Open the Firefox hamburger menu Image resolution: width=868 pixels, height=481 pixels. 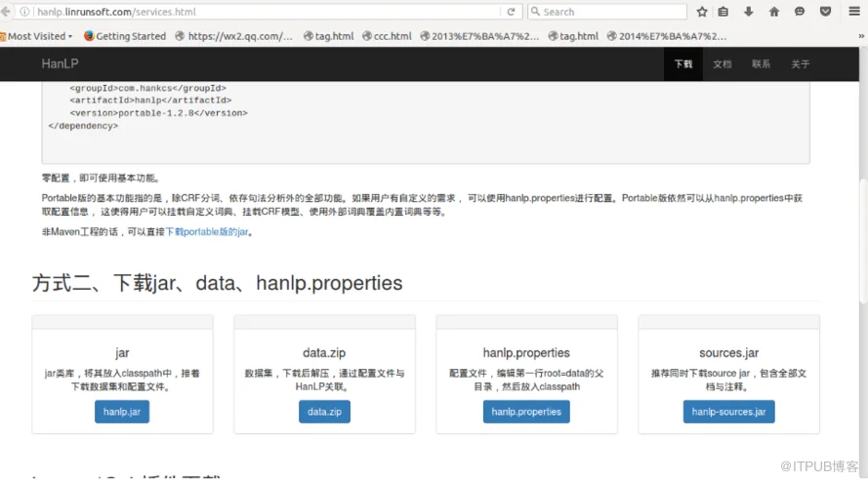click(x=854, y=12)
